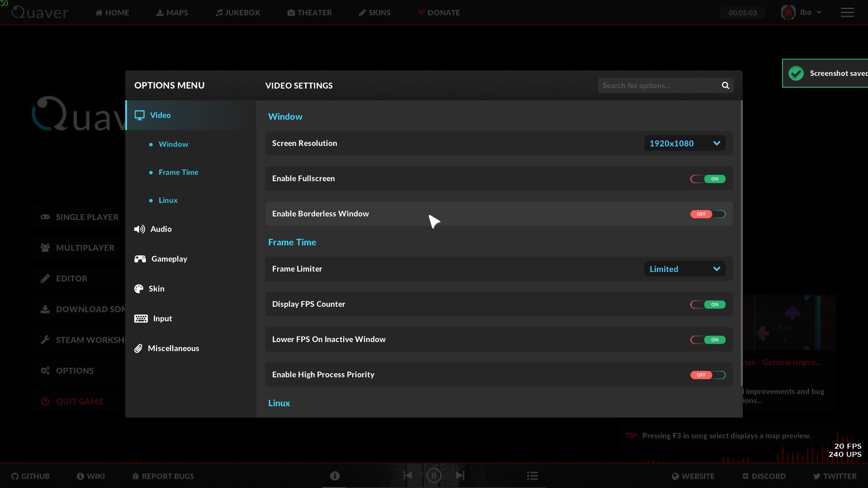
Task: Open the Frame Limiter dropdown
Action: pyautogui.click(x=684, y=269)
